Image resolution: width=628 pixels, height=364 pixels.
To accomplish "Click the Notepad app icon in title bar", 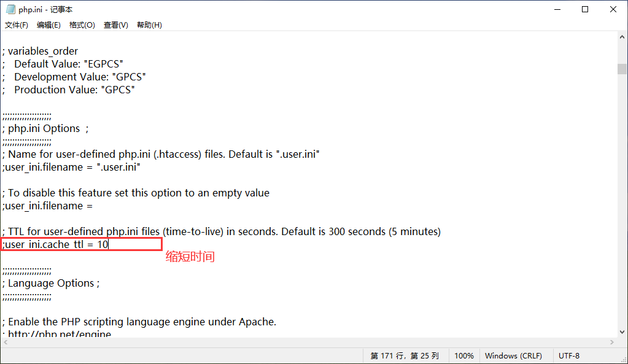I will (10, 9).
